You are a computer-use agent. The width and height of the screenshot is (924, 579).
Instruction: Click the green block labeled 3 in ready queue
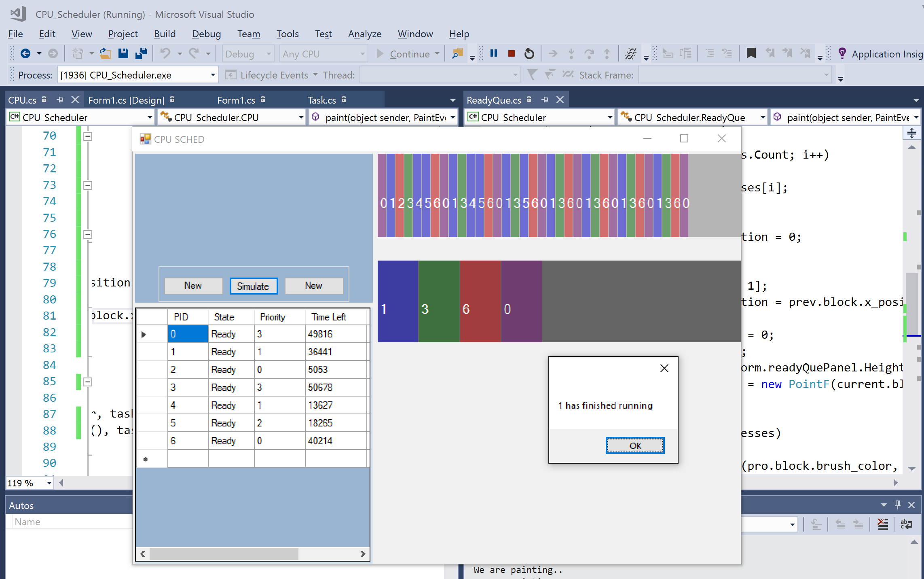[439, 301]
